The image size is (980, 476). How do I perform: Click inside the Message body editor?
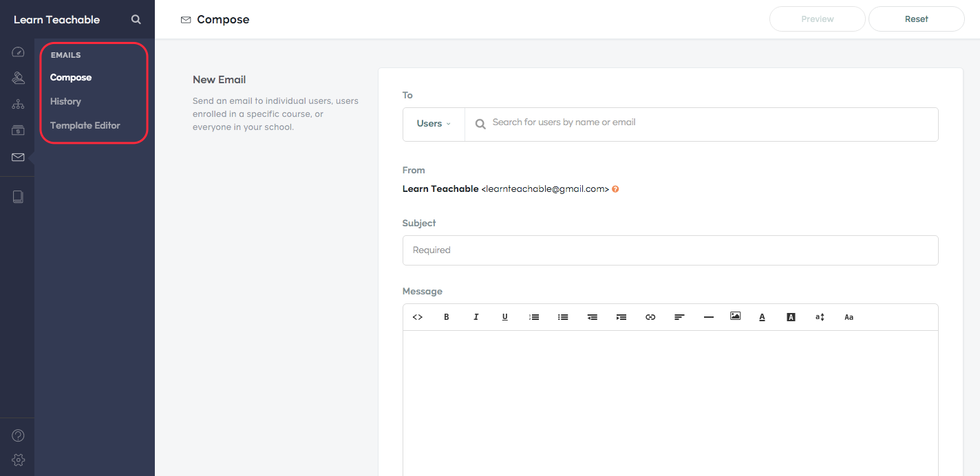click(670, 403)
